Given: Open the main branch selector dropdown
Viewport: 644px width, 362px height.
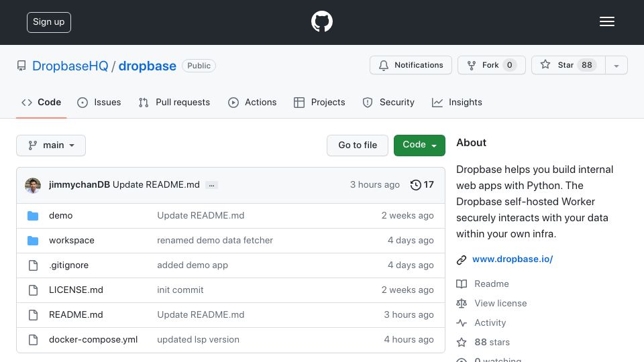Looking at the screenshot, I should pos(51,145).
